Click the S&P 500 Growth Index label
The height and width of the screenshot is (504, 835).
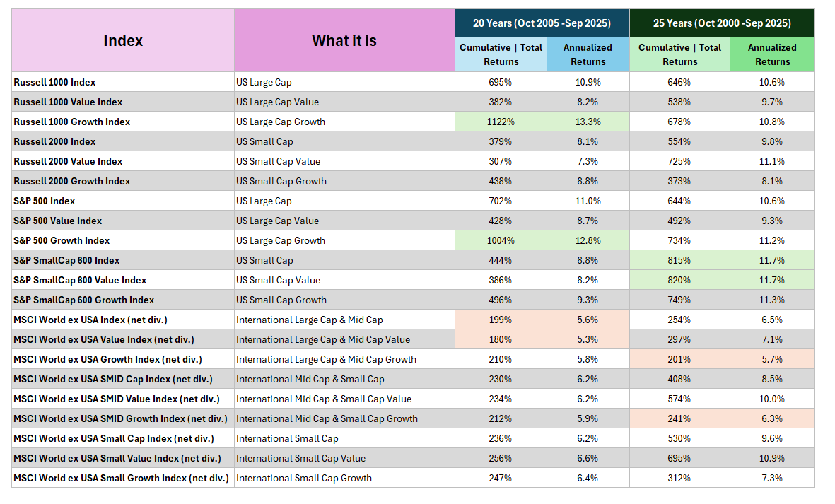62,240
